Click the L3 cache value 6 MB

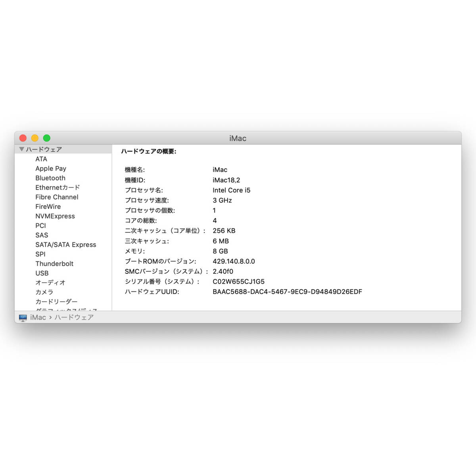coord(221,241)
